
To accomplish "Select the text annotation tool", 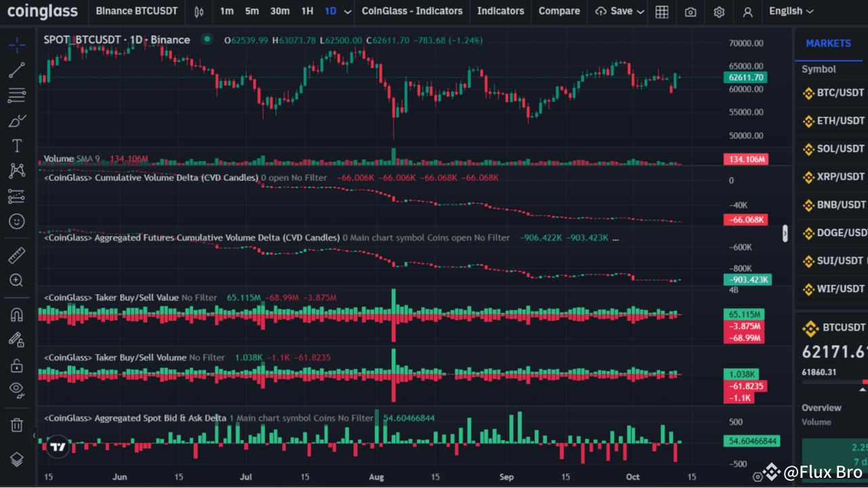I will coord(17,146).
